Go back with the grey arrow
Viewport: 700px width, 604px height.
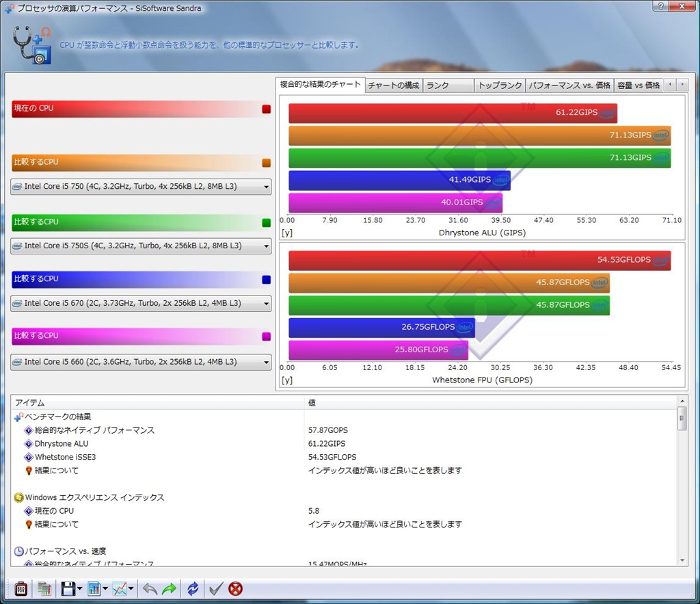(x=150, y=589)
